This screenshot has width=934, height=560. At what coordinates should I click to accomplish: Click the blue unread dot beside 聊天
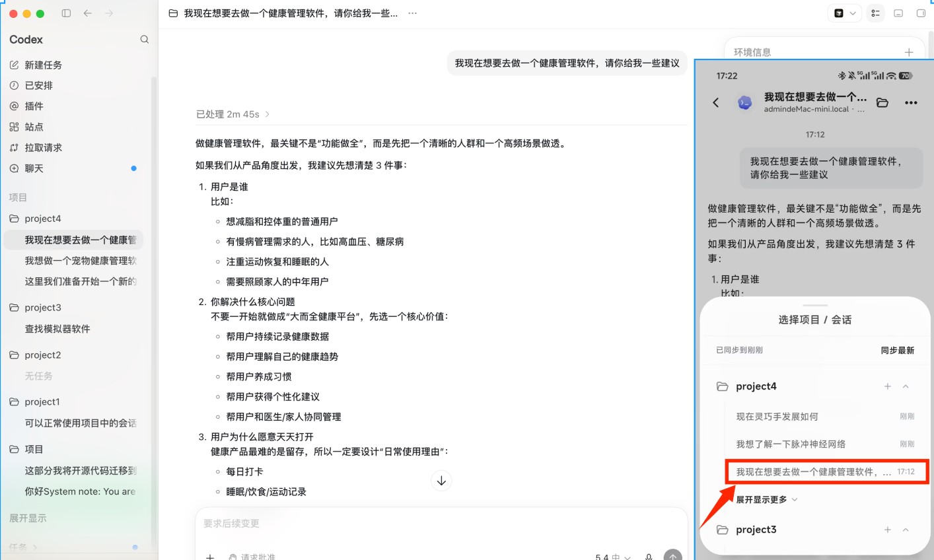[x=133, y=168]
